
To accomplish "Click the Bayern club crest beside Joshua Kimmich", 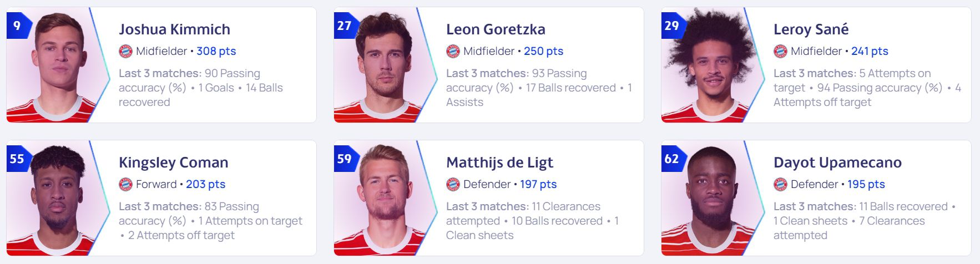I will tap(126, 51).
